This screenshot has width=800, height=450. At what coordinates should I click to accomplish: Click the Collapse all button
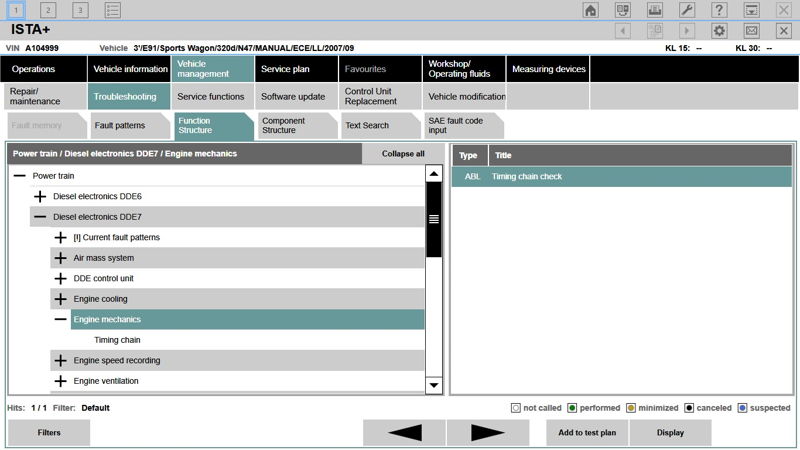click(x=403, y=154)
